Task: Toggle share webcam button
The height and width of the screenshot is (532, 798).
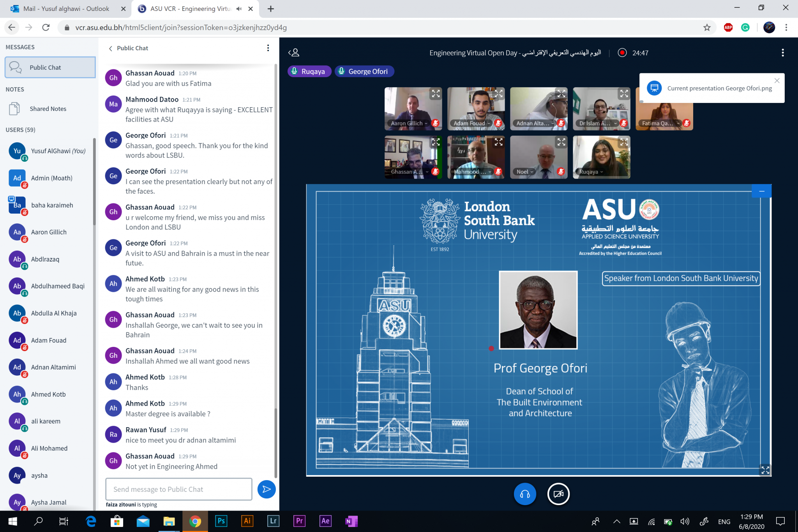Action: tap(558, 494)
